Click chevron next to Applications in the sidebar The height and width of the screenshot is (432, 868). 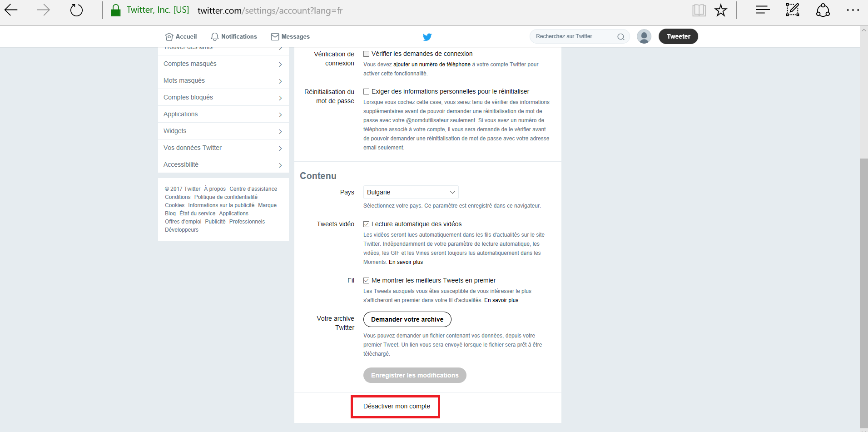pyautogui.click(x=280, y=115)
